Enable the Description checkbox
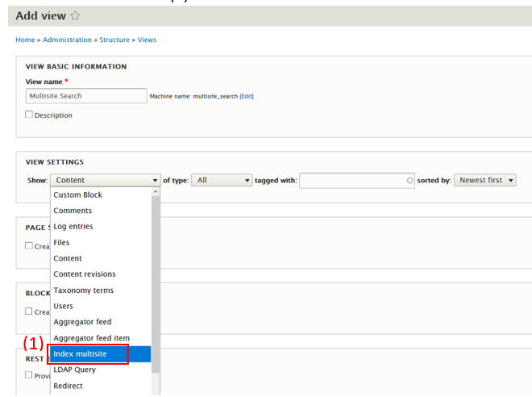Screen dimensions: 532x397 30,115
